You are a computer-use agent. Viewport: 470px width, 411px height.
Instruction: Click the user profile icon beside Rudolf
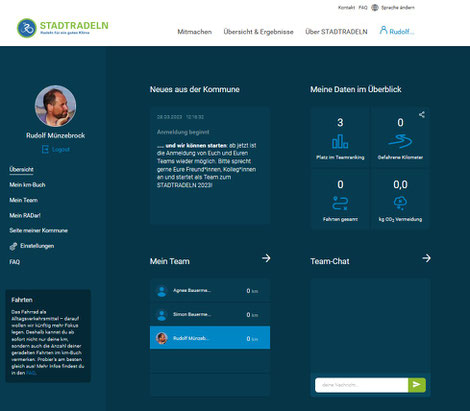[383, 30]
